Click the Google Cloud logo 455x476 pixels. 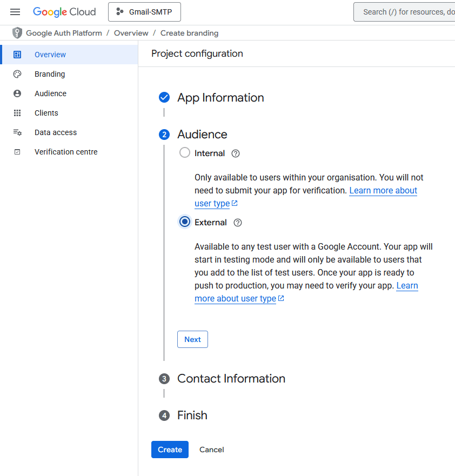click(64, 11)
